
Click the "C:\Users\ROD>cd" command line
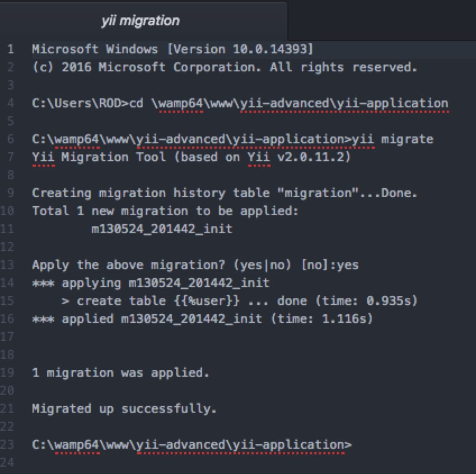[240, 103]
